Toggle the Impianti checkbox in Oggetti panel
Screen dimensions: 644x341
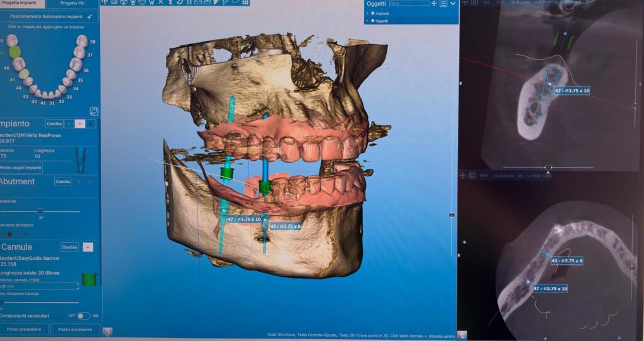(x=373, y=13)
